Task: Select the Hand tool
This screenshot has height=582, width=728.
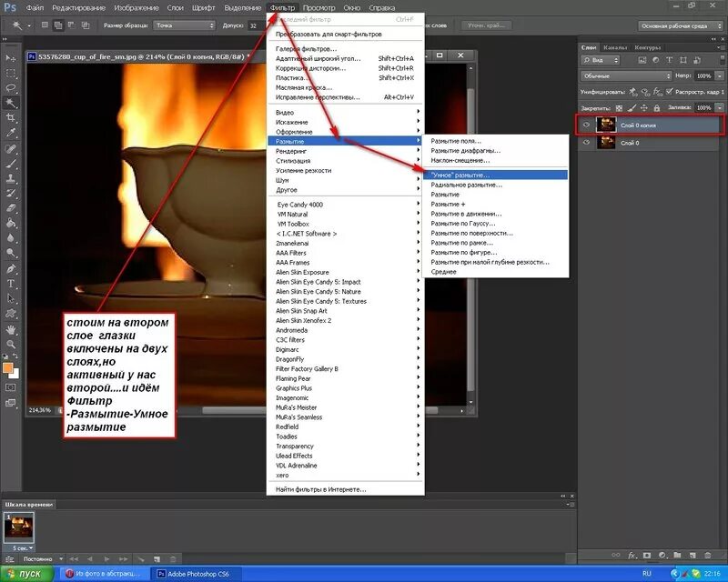Action: [11, 329]
